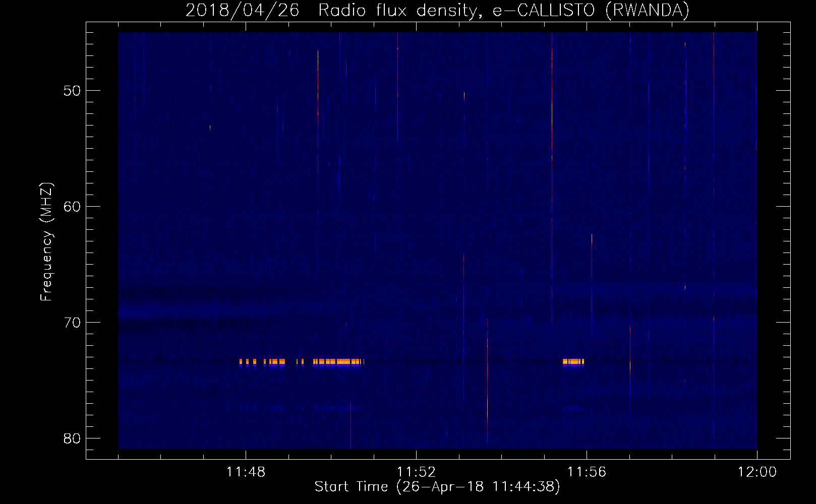Click the red vertical spike crossing 80 MHz
This screenshot has width=816, height=504.
[x=488, y=383]
